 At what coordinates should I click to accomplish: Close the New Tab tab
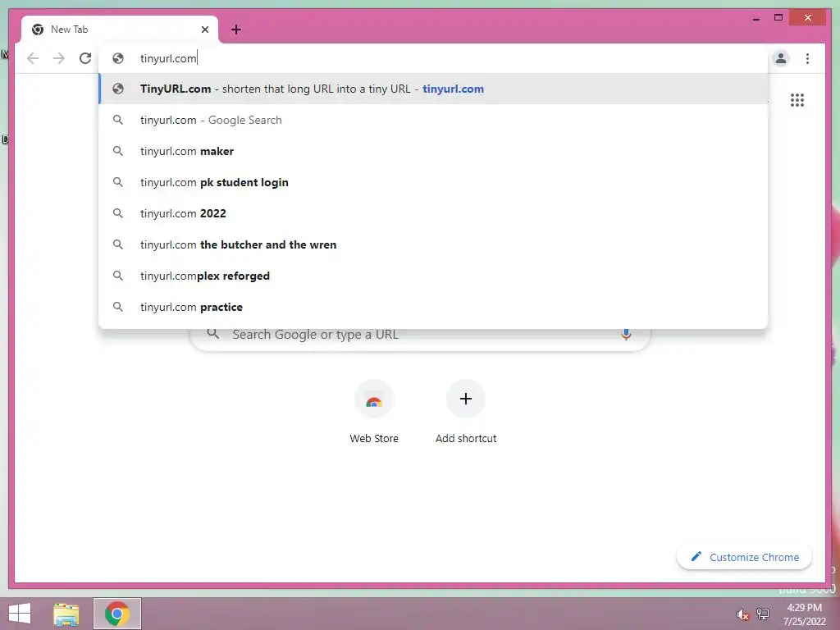[204, 30]
